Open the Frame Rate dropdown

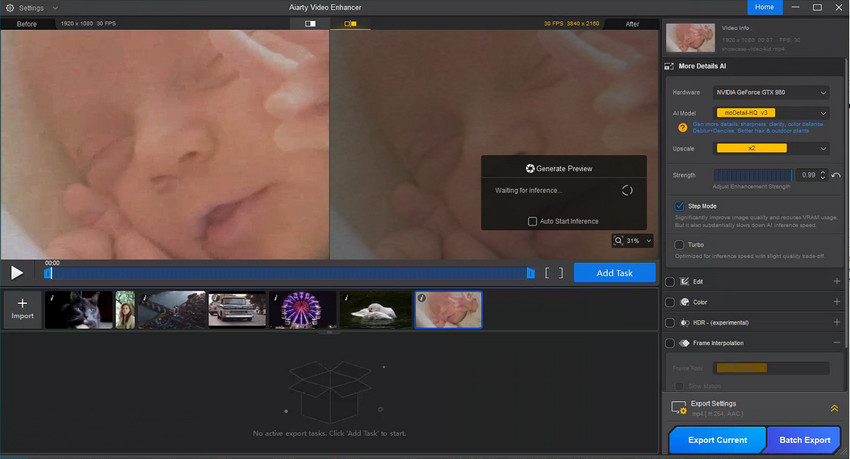(x=771, y=369)
